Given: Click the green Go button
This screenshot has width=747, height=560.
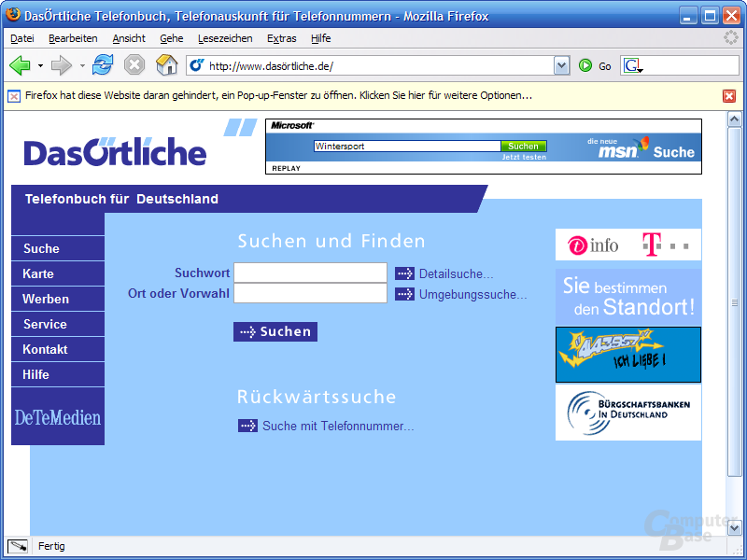Looking at the screenshot, I should [595, 65].
